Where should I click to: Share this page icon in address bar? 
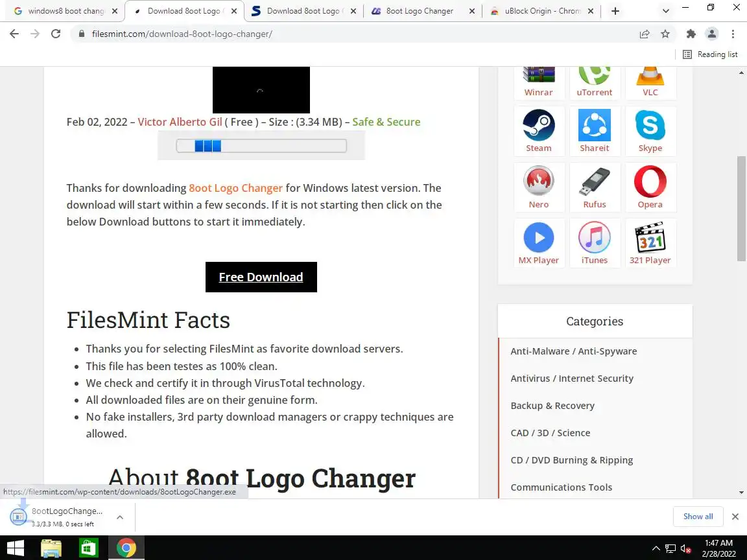(645, 34)
